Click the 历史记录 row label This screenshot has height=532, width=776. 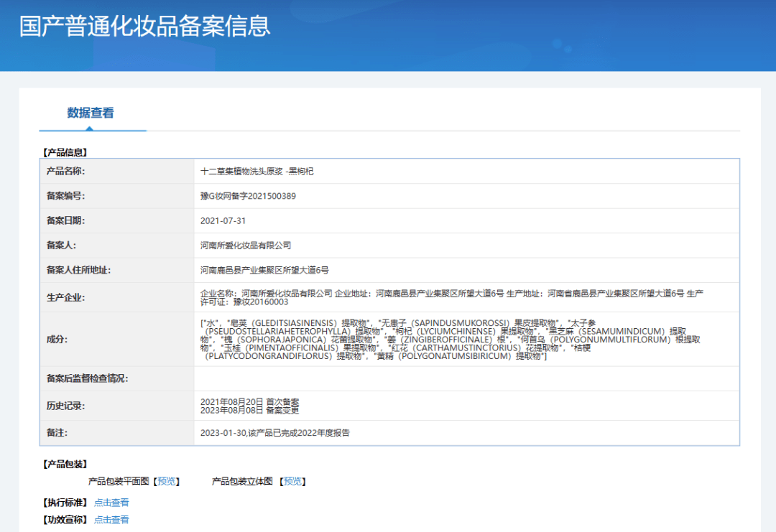coord(65,406)
